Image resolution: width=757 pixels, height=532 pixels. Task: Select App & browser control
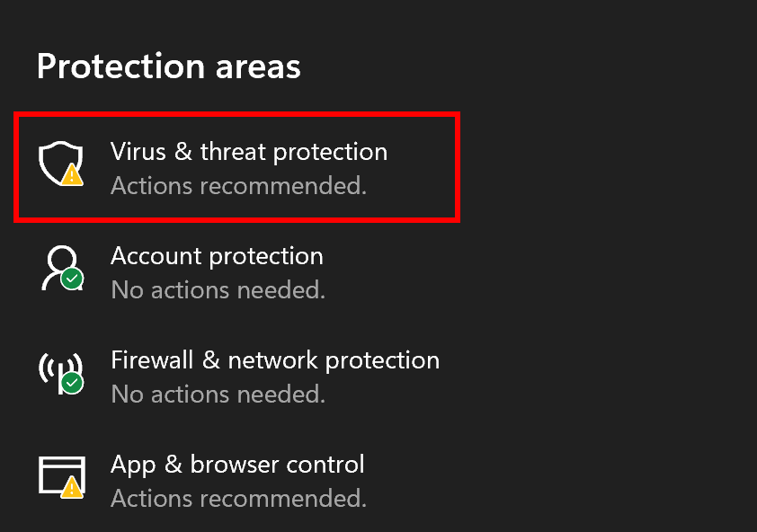point(237,465)
